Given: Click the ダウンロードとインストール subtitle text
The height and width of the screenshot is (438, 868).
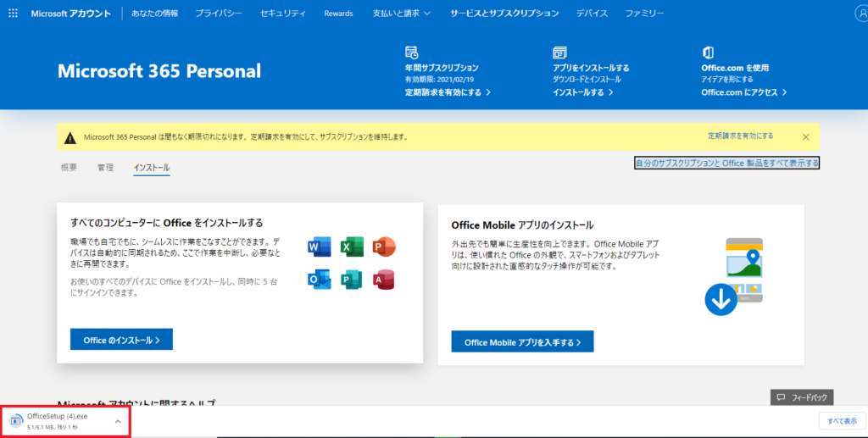Looking at the screenshot, I should 587,80.
